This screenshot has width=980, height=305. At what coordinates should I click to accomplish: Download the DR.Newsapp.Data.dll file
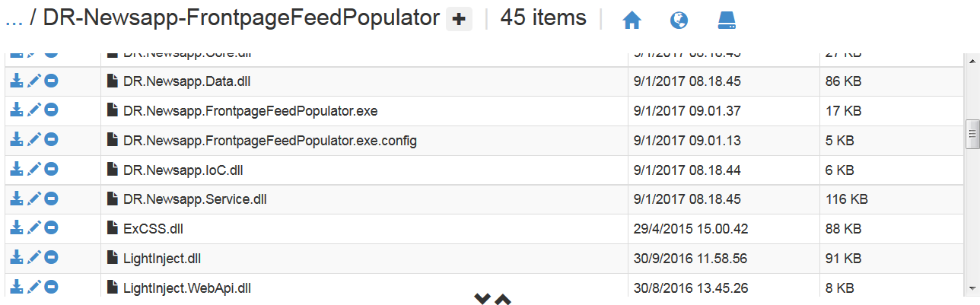coord(16,81)
